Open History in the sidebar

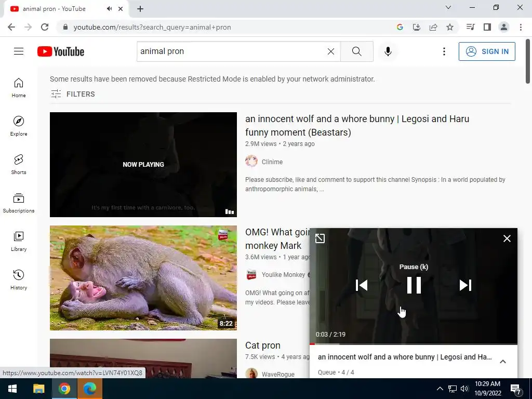pyautogui.click(x=19, y=280)
